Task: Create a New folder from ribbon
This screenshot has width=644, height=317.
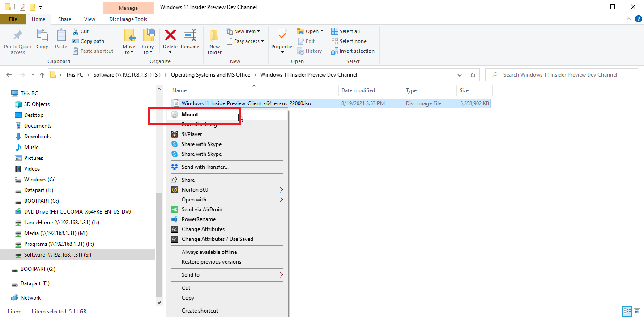Action: tap(214, 42)
